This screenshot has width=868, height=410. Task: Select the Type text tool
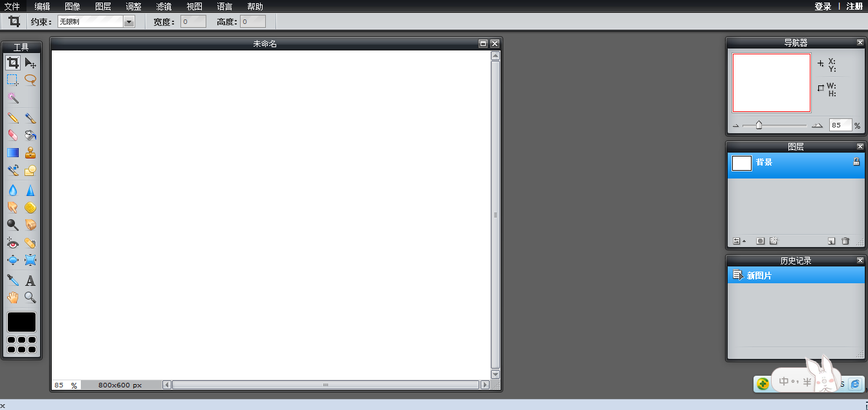(x=30, y=280)
